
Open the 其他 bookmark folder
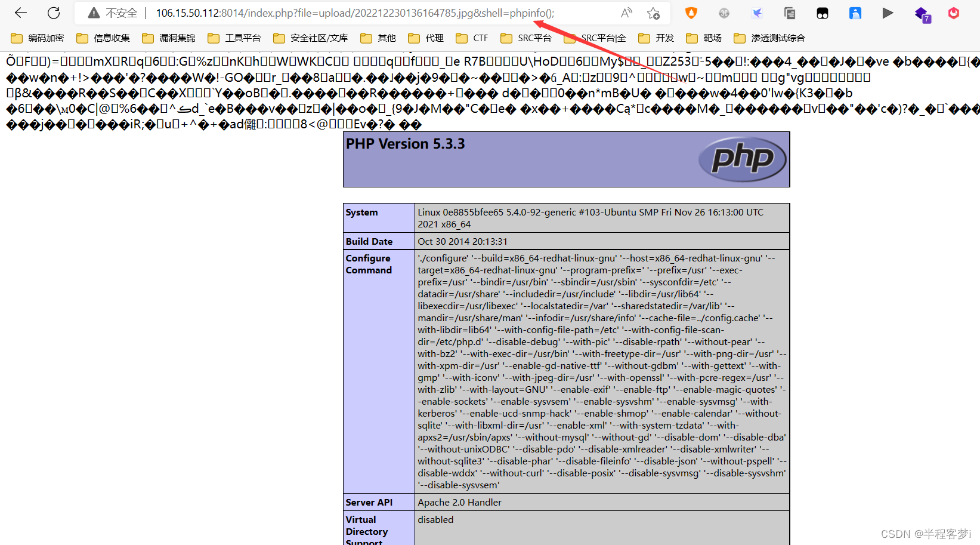(x=378, y=38)
